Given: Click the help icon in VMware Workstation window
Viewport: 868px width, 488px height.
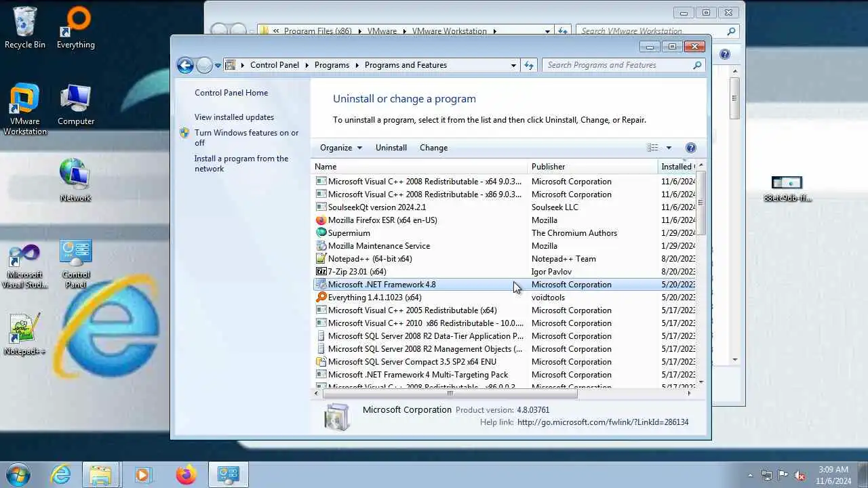Looking at the screenshot, I should tap(725, 54).
